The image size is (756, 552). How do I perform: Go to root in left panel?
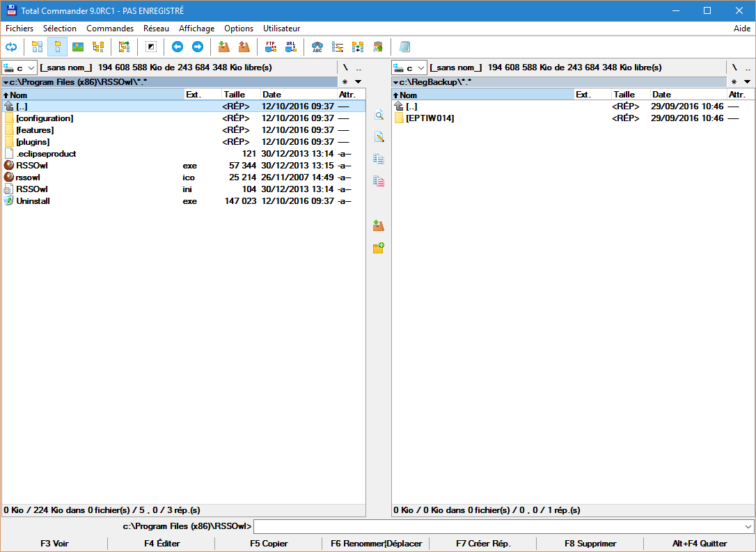(x=345, y=68)
